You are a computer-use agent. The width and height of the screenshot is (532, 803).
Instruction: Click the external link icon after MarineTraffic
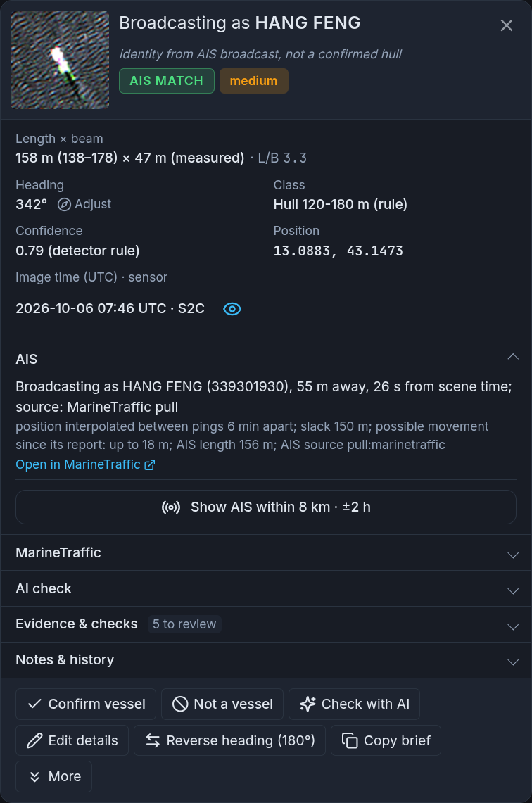pos(149,465)
